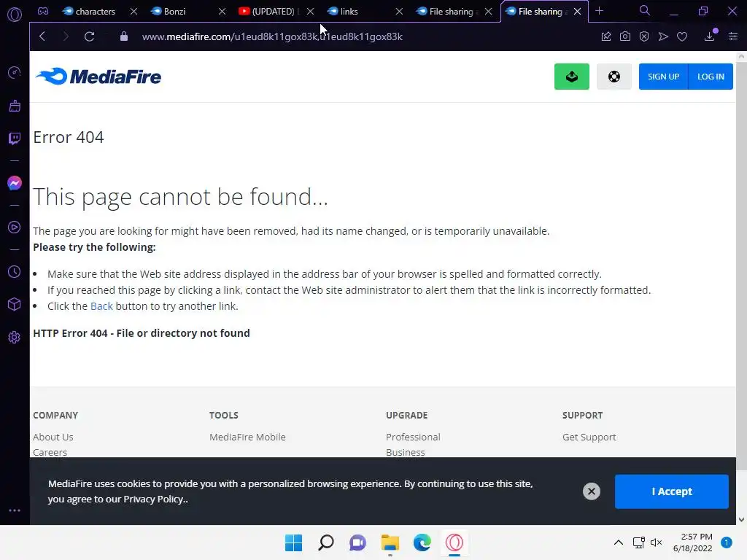Dismiss the cookie banner with X
Viewport: 747px width, 560px height.
click(591, 491)
